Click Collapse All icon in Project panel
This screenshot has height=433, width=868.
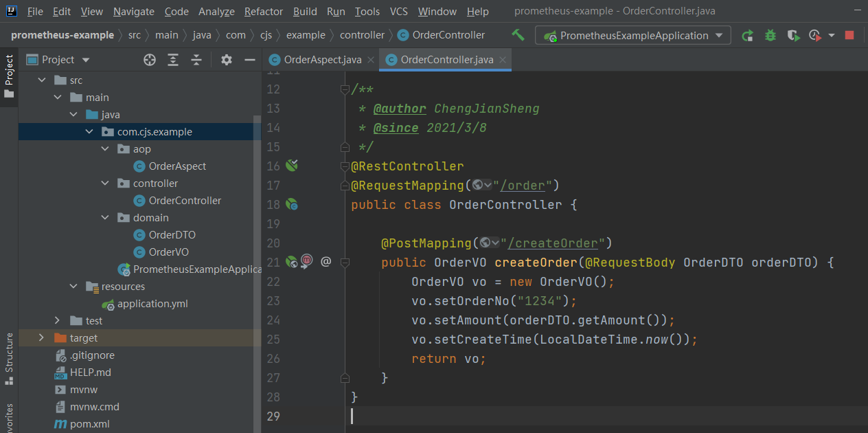196,60
